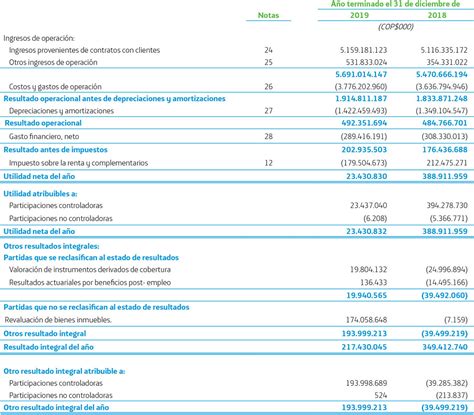Select the '2018' column header

(x=437, y=15)
